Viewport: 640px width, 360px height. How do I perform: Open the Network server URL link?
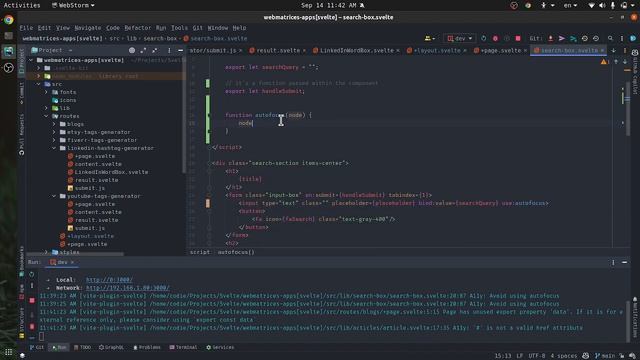(127, 288)
